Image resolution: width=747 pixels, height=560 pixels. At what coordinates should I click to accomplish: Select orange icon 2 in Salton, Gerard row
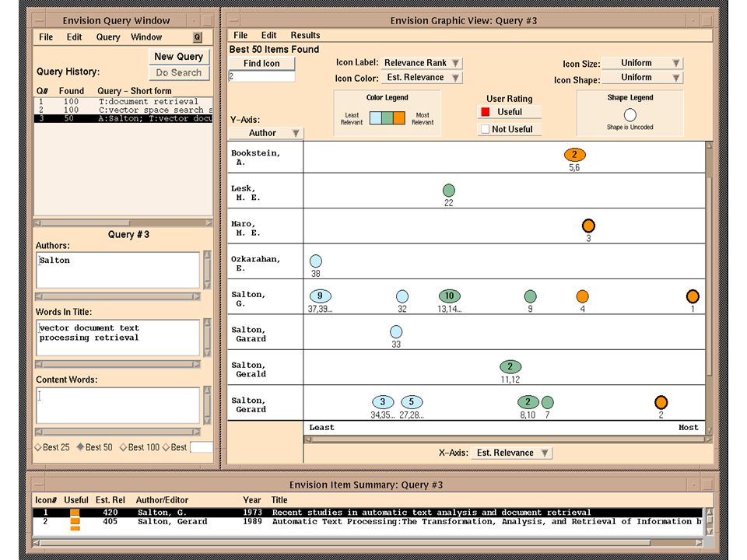pos(661,402)
